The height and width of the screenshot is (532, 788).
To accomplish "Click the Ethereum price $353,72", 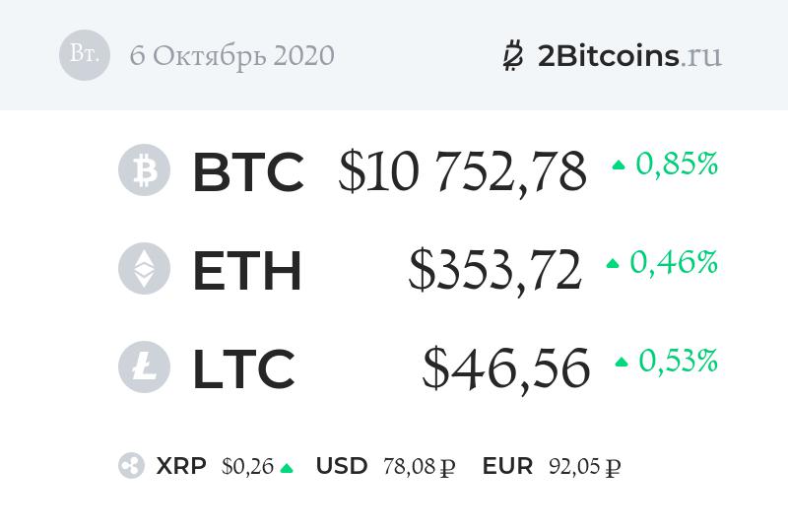I will pos(494,270).
